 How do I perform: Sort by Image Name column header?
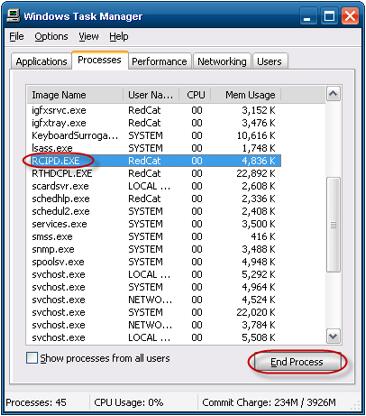click(75, 95)
